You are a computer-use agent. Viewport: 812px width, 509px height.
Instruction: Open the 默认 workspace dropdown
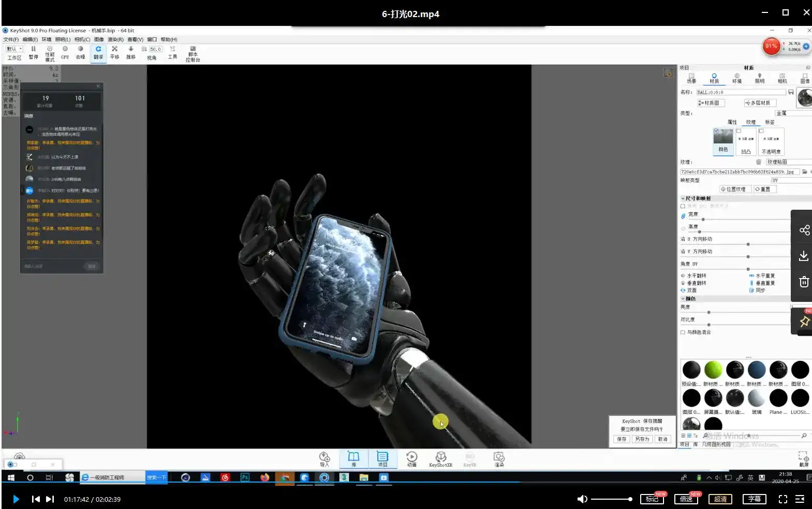[x=14, y=49]
